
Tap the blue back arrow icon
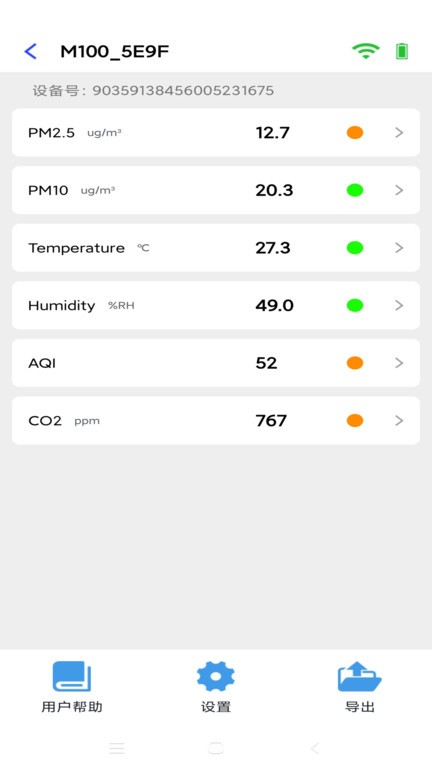30,51
